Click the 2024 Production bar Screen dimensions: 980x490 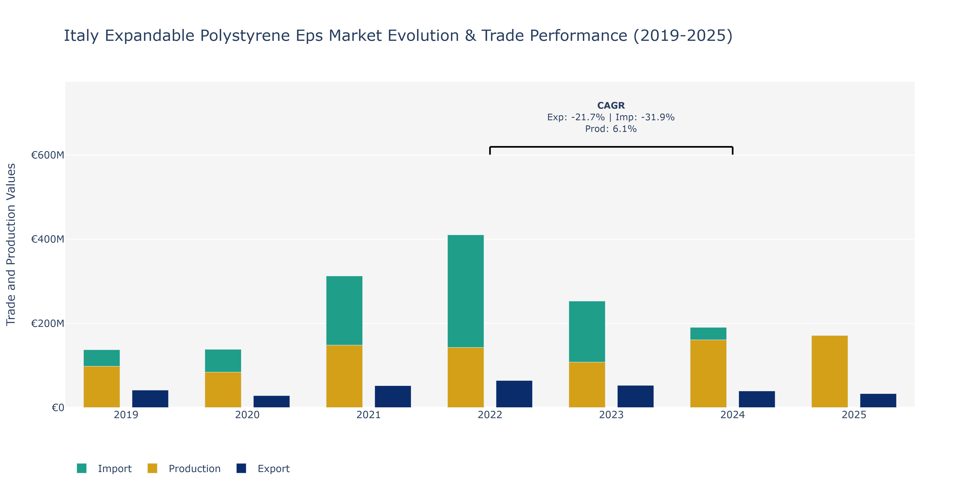click(708, 374)
